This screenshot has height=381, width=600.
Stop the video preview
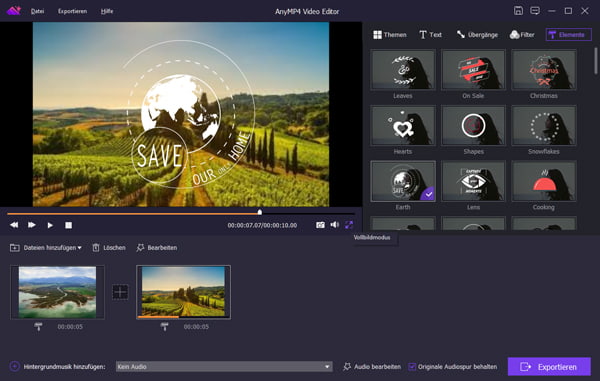tap(68, 225)
